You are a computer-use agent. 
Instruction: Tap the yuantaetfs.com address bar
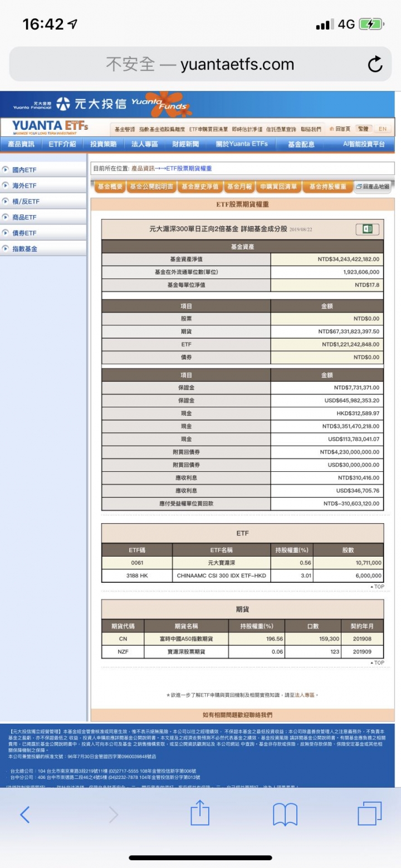coord(200,65)
